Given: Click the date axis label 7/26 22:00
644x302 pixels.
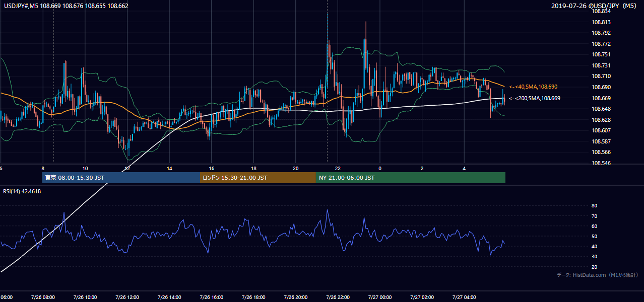Looking at the screenshot, I should [x=338, y=297].
